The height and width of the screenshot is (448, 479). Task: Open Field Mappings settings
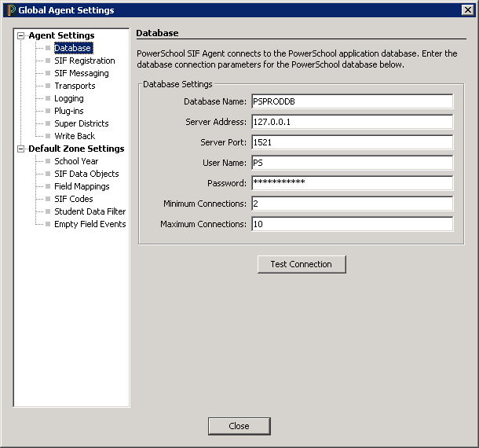click(x=82, y=186)
